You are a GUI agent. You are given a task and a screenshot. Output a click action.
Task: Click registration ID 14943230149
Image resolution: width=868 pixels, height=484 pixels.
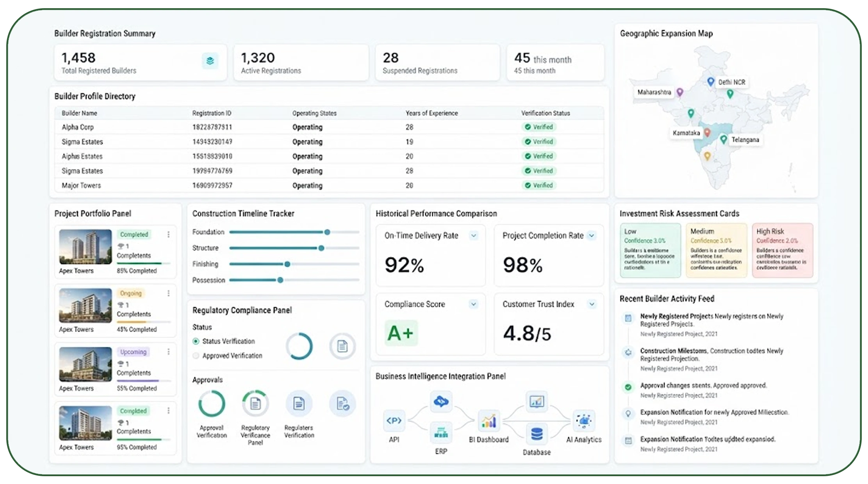(x=212, y=142)
